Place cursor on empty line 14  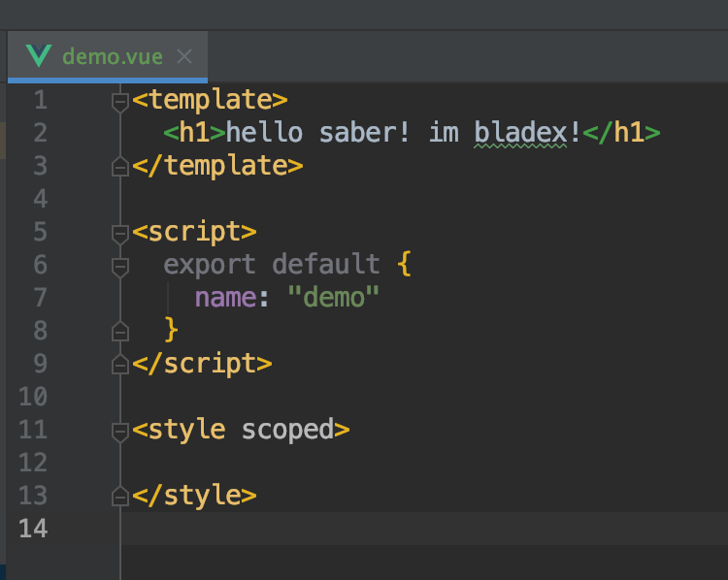pyautogui.click(x=423, y=528)
